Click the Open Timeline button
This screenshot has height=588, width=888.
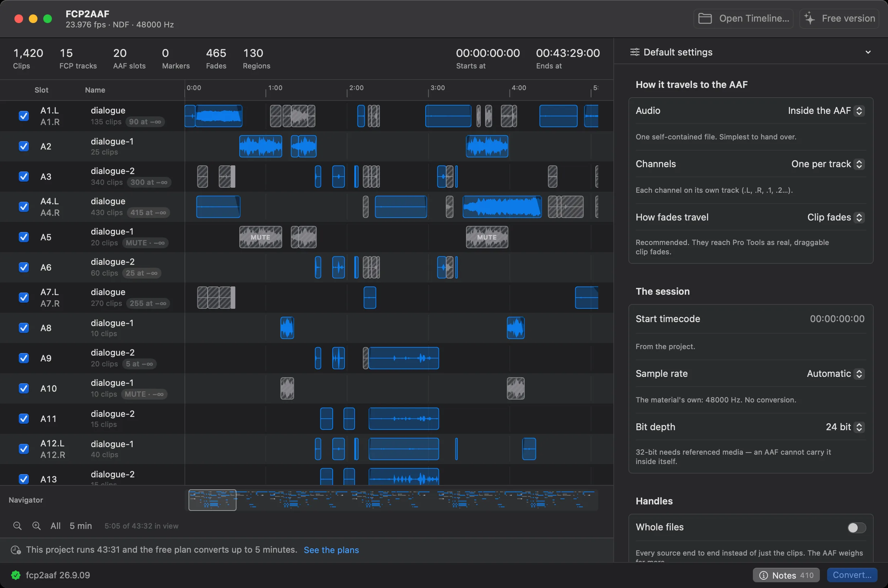coord(743,18)
